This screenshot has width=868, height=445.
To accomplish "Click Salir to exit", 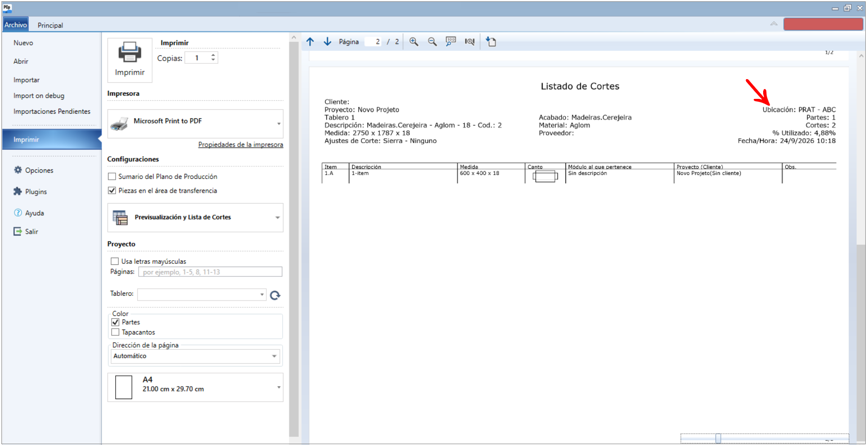I will (x=26, y=231).
